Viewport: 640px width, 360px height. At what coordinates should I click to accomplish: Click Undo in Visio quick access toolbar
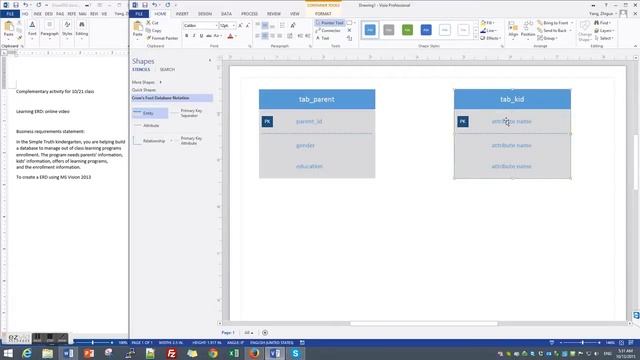[x=155, y=5]
